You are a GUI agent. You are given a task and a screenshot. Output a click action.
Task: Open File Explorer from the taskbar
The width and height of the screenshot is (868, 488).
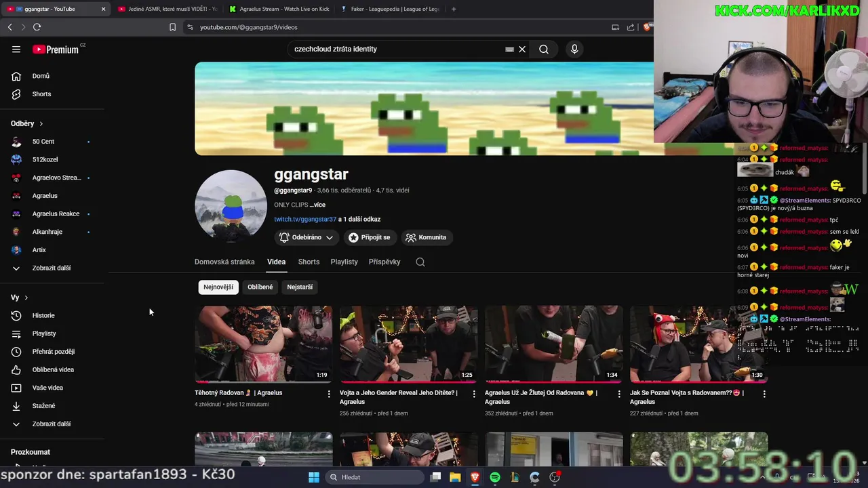pos(455,477)
